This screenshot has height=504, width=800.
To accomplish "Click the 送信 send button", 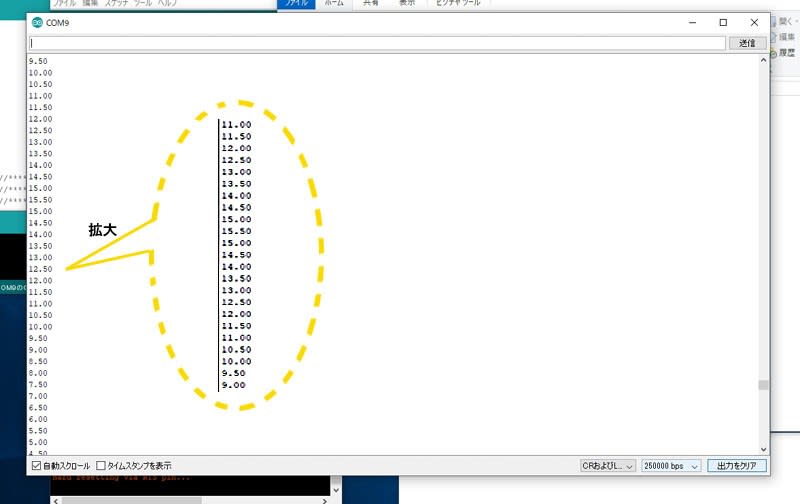I will [x=747, y=43].
